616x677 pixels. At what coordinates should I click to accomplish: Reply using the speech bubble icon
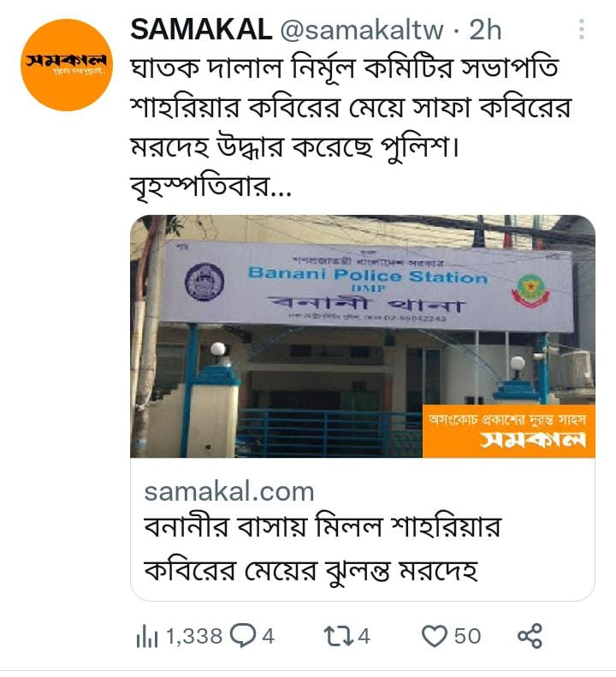[243, 637]
